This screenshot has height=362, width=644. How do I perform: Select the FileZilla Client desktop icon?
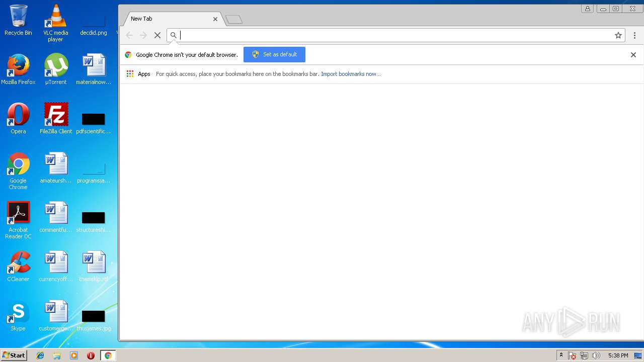pos(56,119)
